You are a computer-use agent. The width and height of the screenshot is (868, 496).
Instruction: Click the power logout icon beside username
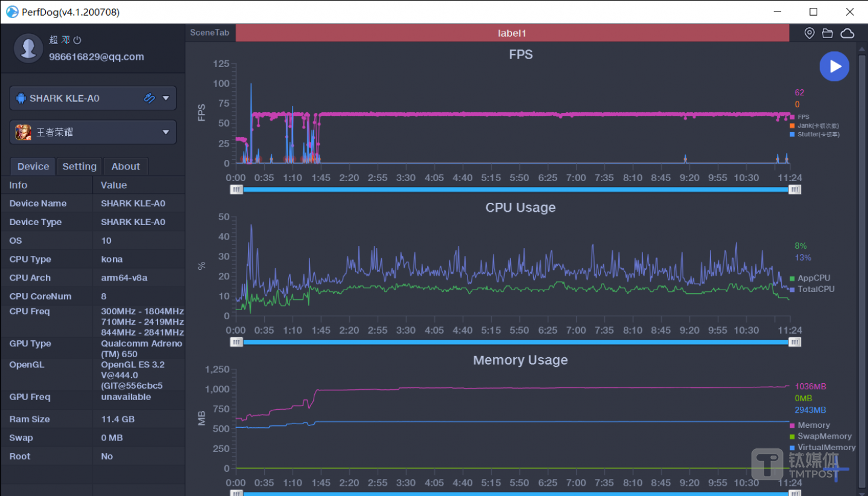click(x=77, y=40)
